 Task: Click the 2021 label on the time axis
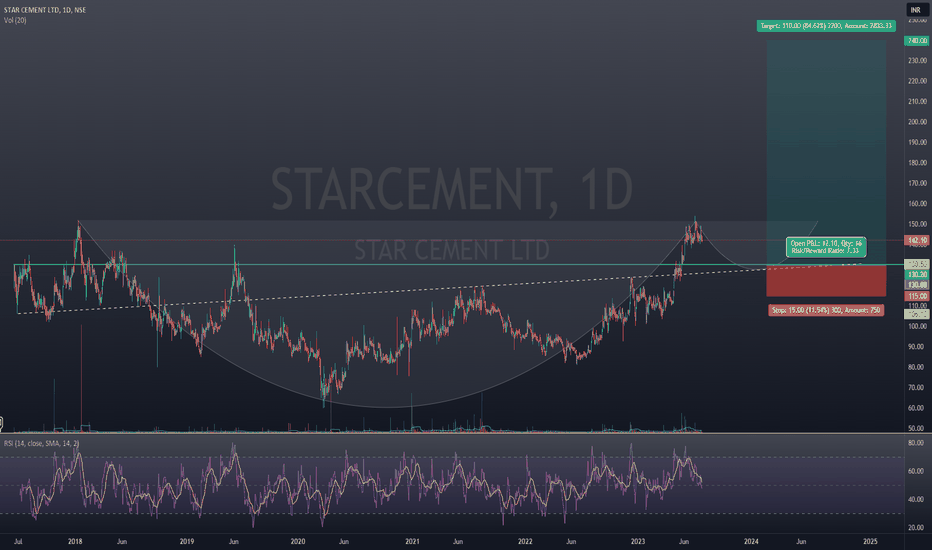[x=412, y=542]
